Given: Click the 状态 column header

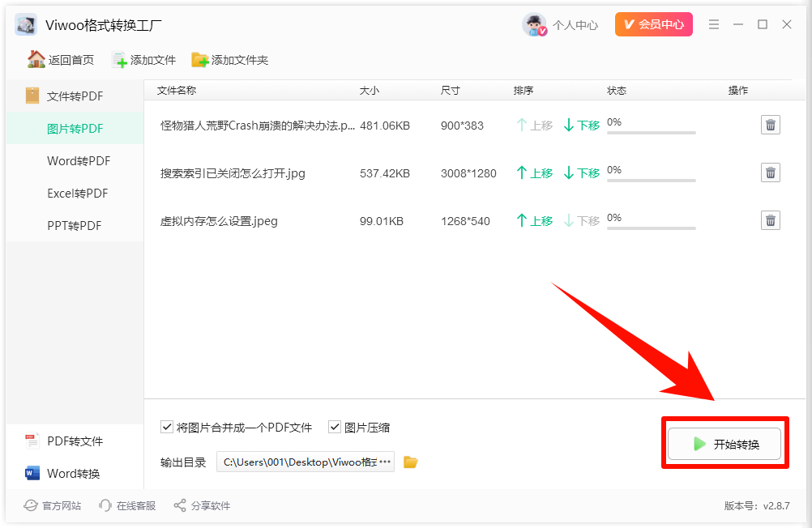Looking at the screenshot, I should pos(617,91).
